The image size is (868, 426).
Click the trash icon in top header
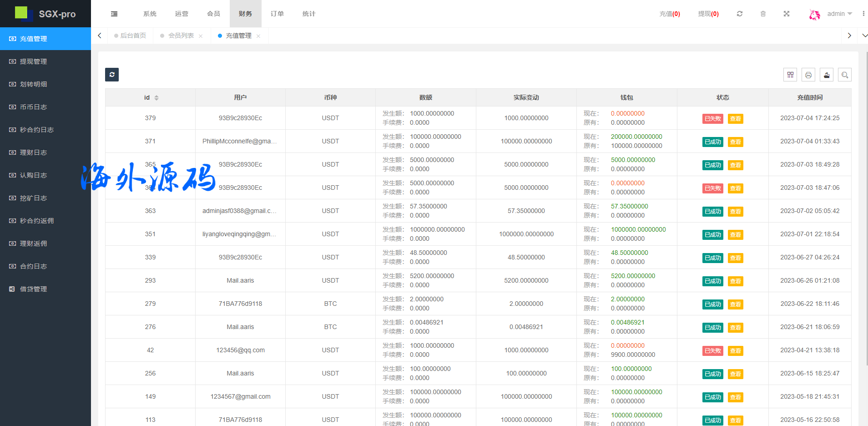(763, 14)
